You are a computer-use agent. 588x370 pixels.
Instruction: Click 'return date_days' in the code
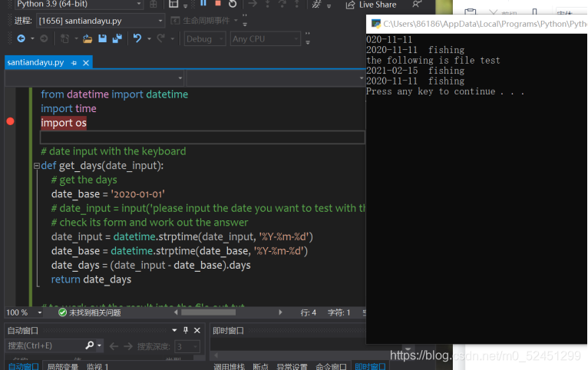pyautogui.click(x=91, y=279)
